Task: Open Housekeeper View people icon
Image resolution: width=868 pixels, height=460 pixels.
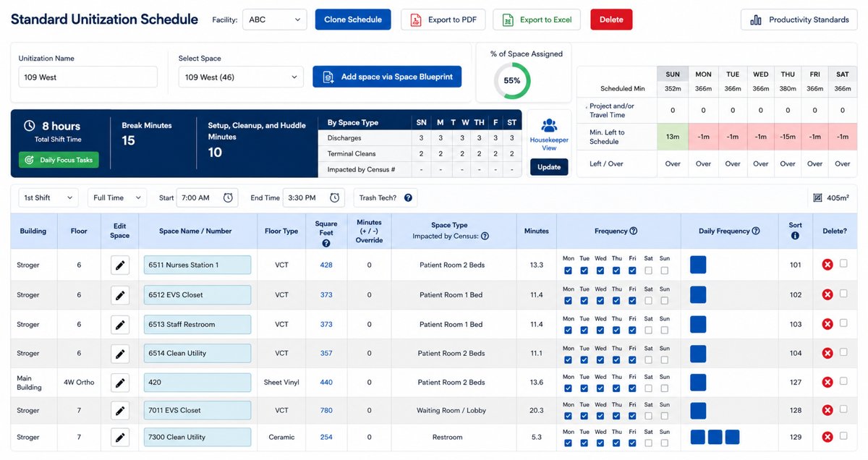Action: pyautogui.click(x=549, y=126)
